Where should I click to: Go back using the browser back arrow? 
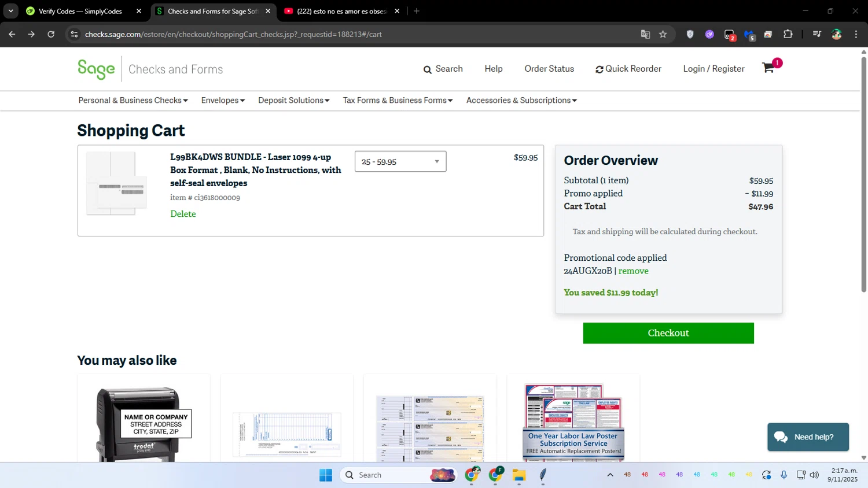pos(12,34)
